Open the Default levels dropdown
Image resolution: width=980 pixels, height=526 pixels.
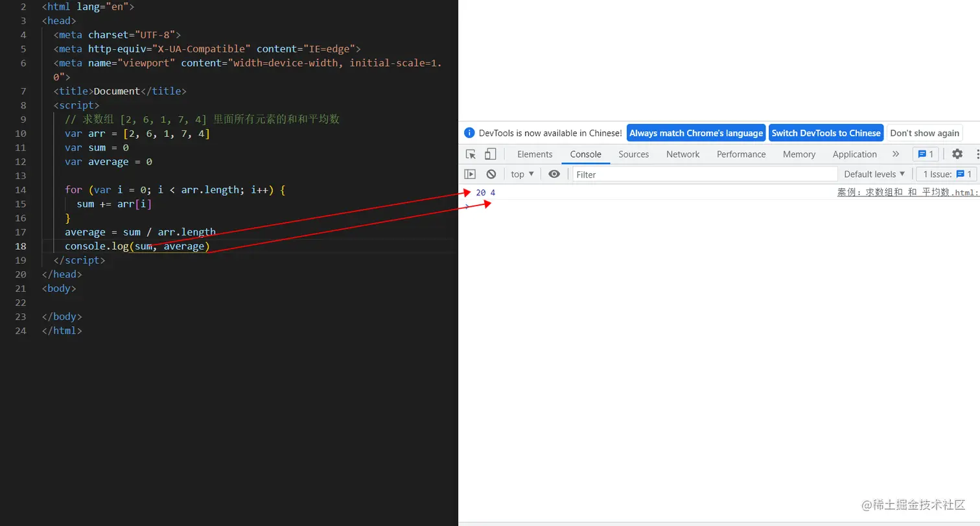pos(874,174)
